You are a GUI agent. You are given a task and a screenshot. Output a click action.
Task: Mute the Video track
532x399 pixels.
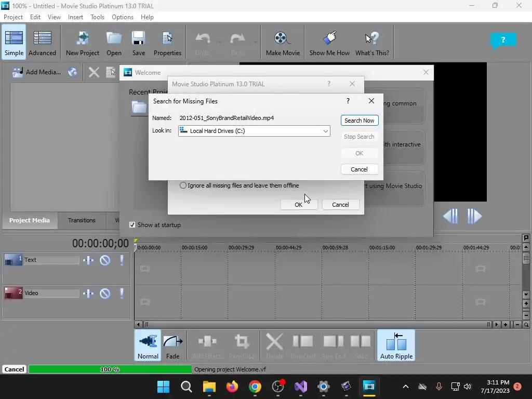pyautogui.click(x=105, y=294)
